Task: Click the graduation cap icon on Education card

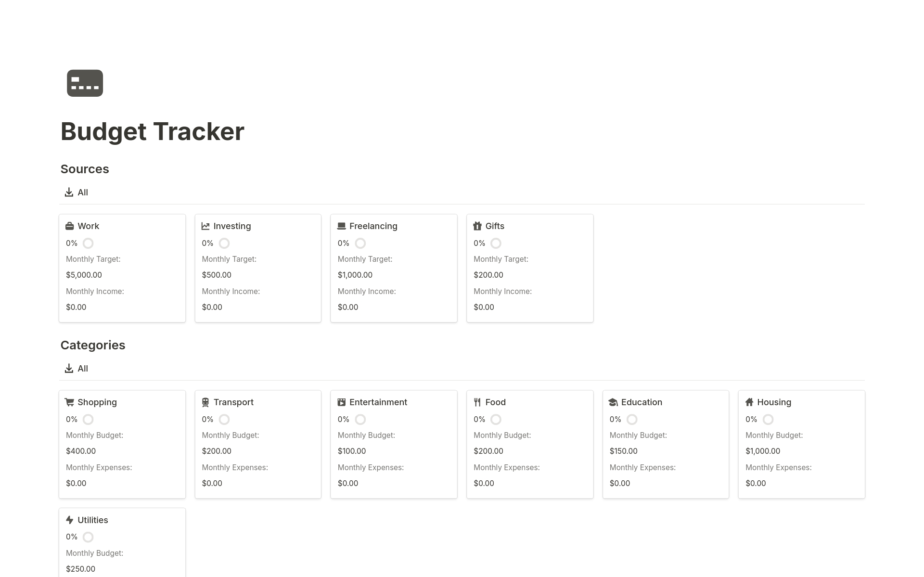Action: (x=614, y=402)
